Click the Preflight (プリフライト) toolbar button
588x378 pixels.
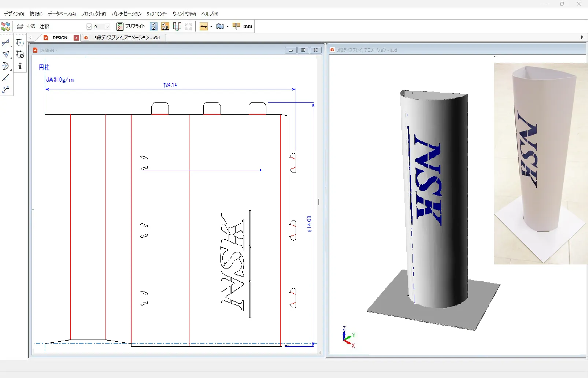[x=131, y=26]
